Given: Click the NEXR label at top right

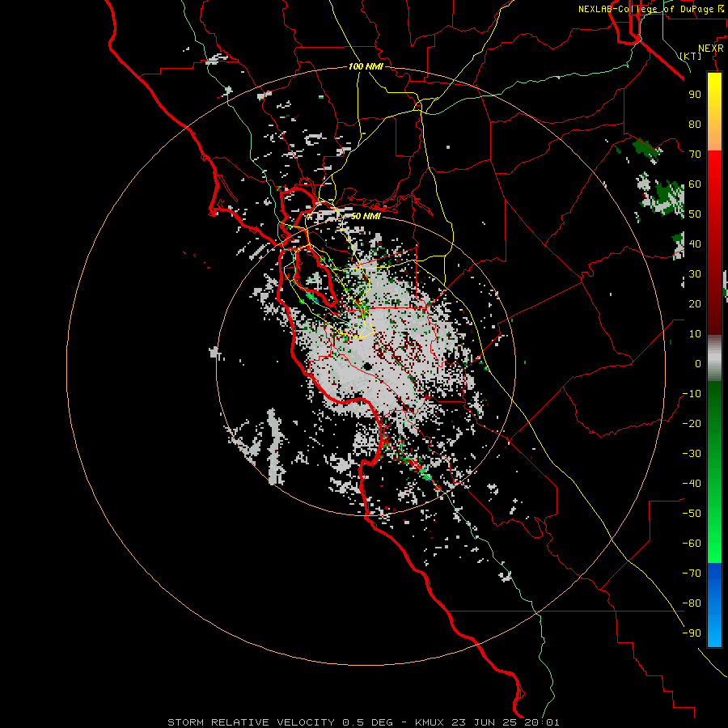Looking at the screenshot, I should coord(711,49).
